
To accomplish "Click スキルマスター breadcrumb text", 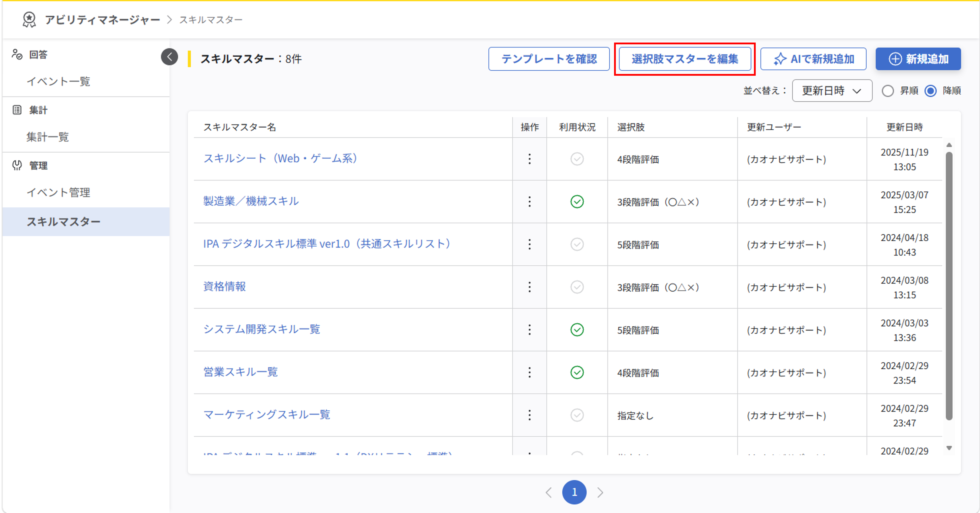I will [x=211, y=19].
